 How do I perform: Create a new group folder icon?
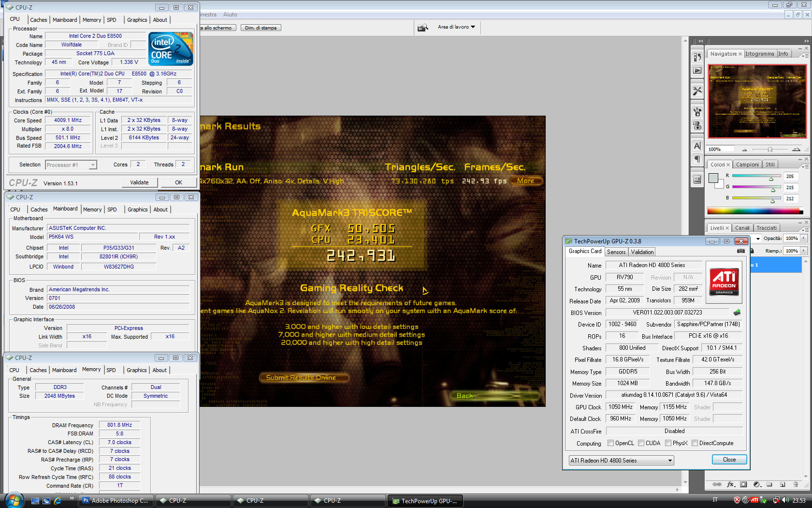[x=769, y=484]
